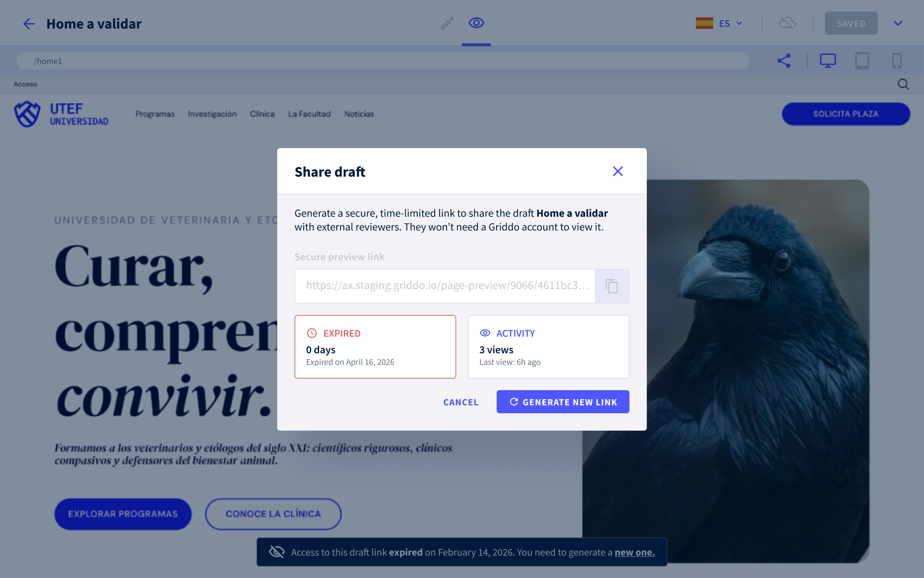Click the 'Last view: 6h ago' text
Viewport: 924px width, 578px height.
tap(510, 362)
